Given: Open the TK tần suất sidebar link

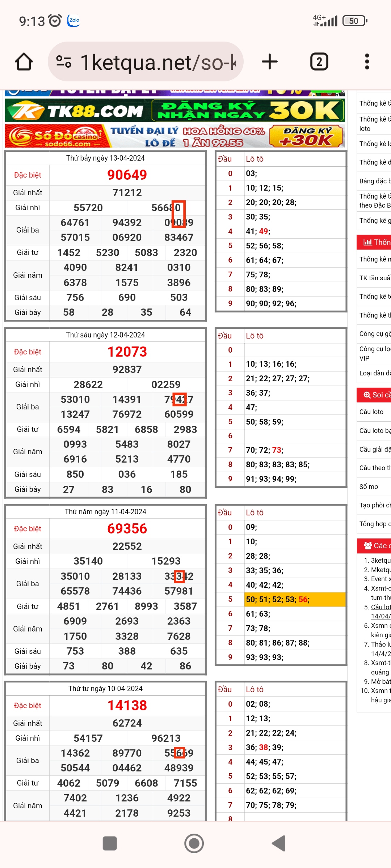Looking at the screenshot, I should click(375, 278).
